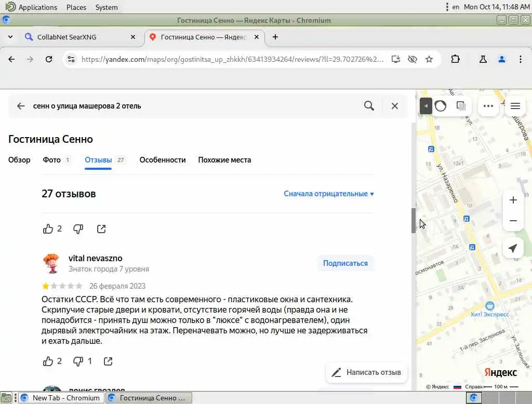
Task: Close the CollabNet SearXNG tab
Action: (133, 37)
